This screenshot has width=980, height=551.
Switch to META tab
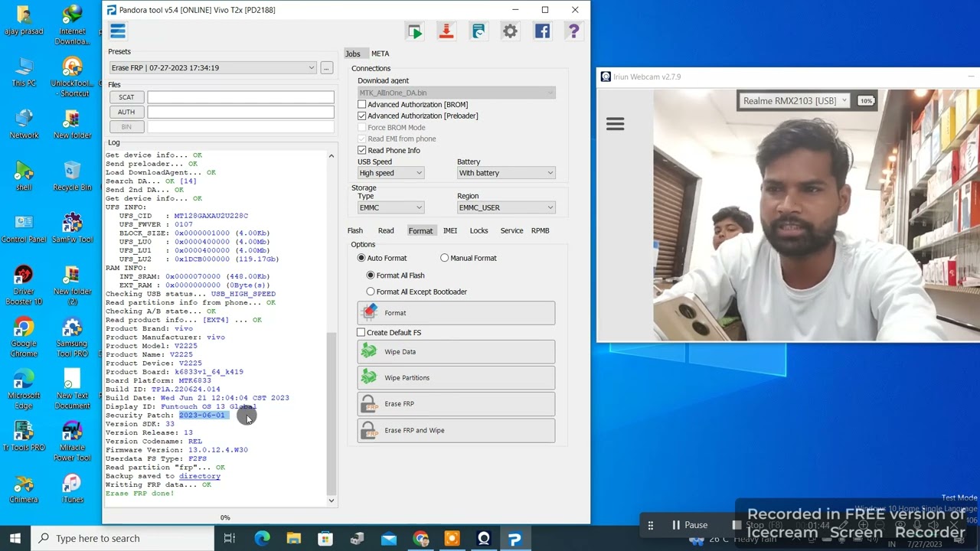pos(381,54)
